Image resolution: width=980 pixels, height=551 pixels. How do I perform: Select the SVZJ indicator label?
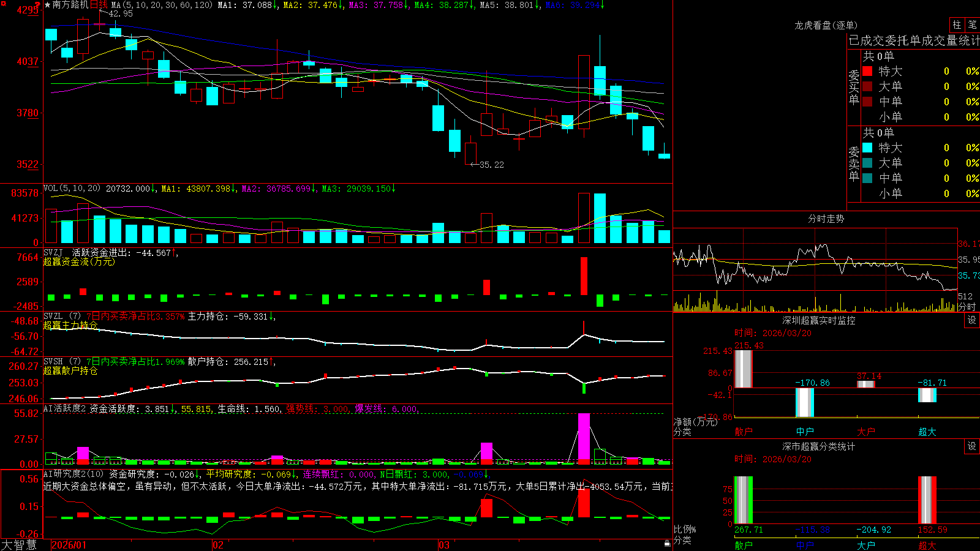(53, 252)
